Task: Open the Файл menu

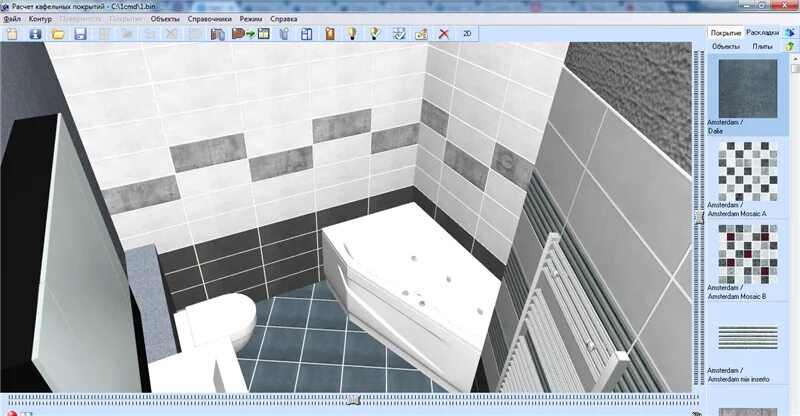Action: 12,19
